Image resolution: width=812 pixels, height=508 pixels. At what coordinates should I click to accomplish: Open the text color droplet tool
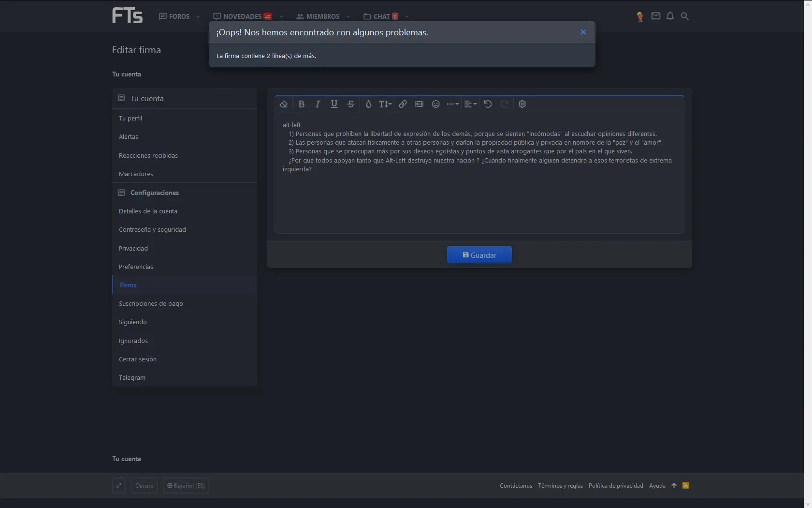368,104
